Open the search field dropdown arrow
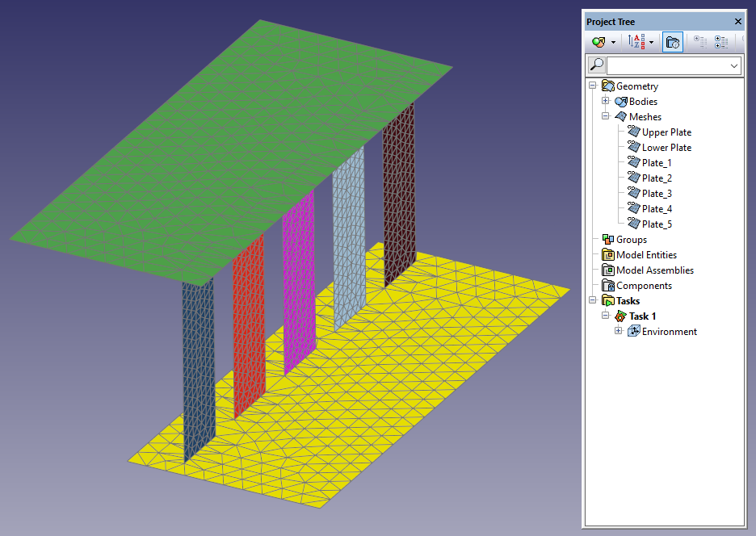 click(733, 65)
